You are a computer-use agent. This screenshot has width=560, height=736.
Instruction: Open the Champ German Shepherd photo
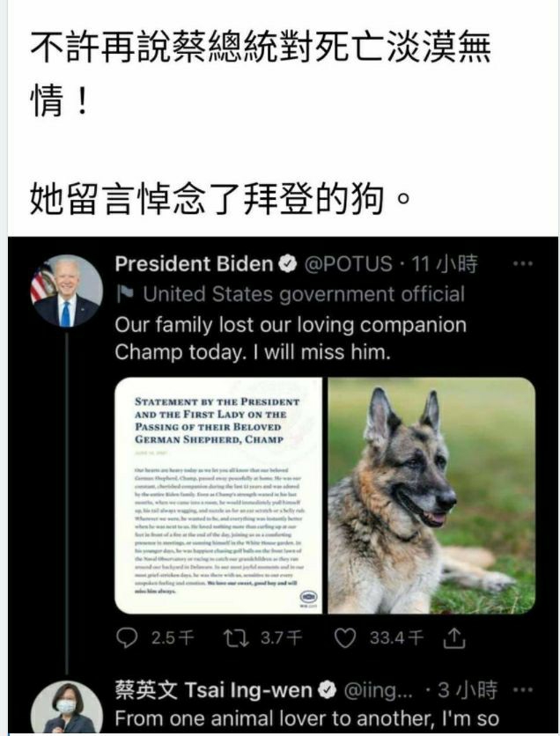pos(431,495)
